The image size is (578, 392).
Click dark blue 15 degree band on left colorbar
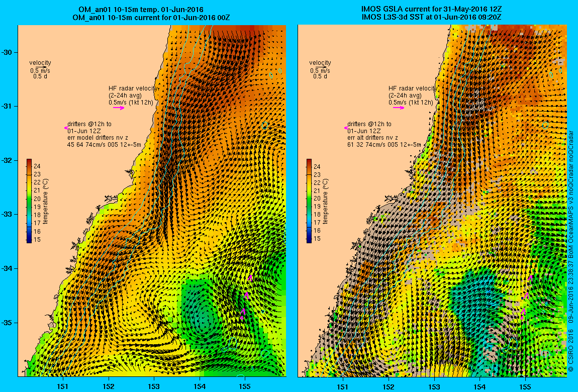[x=29, y=240]
